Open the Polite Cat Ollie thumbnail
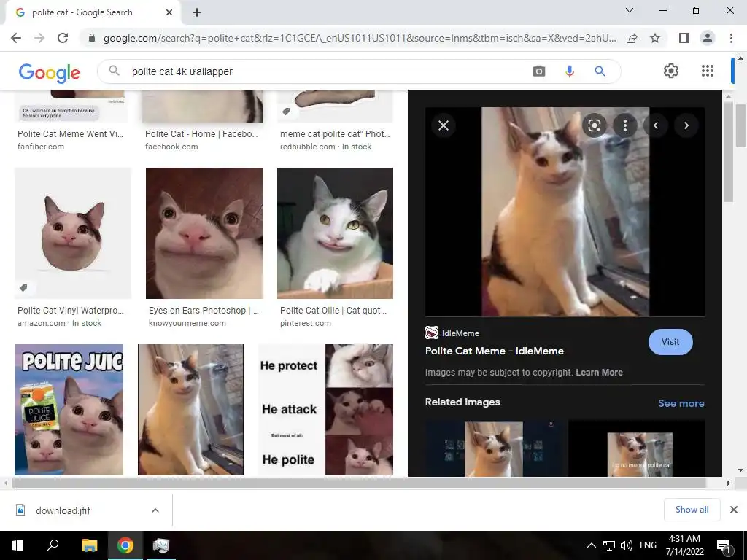The image size is (747, 560). [335, 233]
